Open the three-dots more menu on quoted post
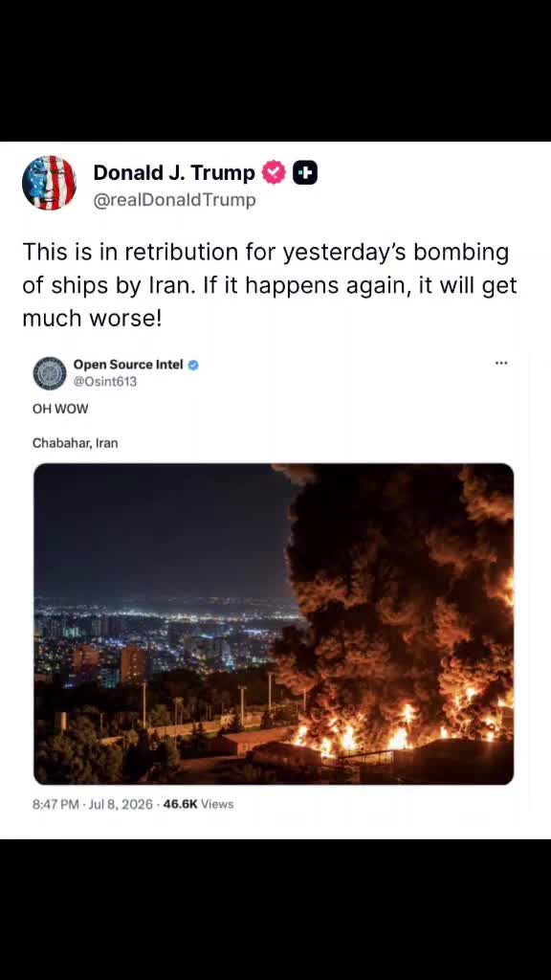The height and width of the screenshot is (980, 551). [501, 363]
